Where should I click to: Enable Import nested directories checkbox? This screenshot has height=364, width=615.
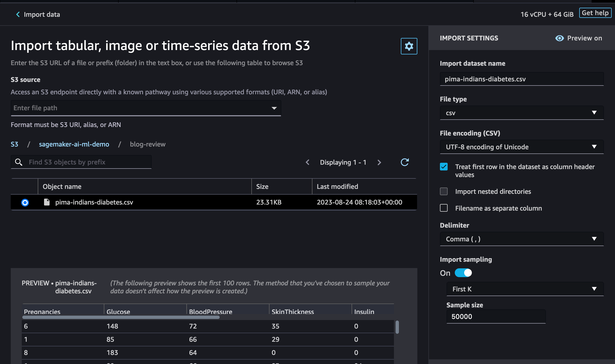click(x=444, y=191)
